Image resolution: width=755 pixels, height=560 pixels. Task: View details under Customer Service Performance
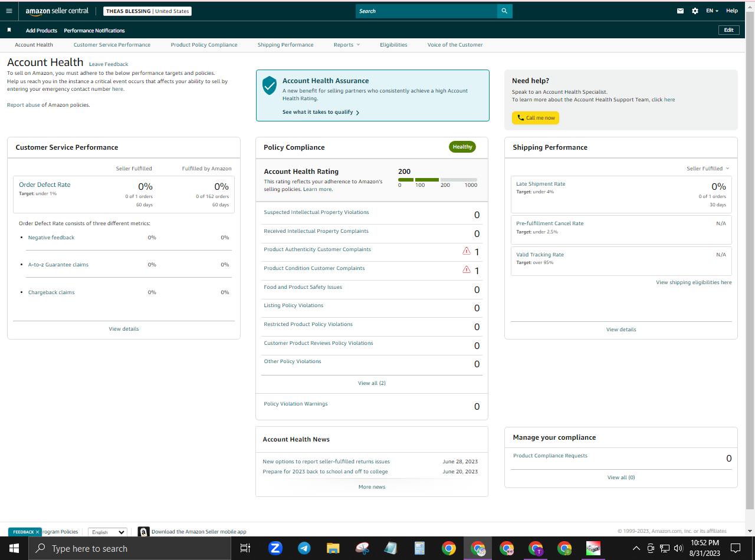(x=124, y=329)
